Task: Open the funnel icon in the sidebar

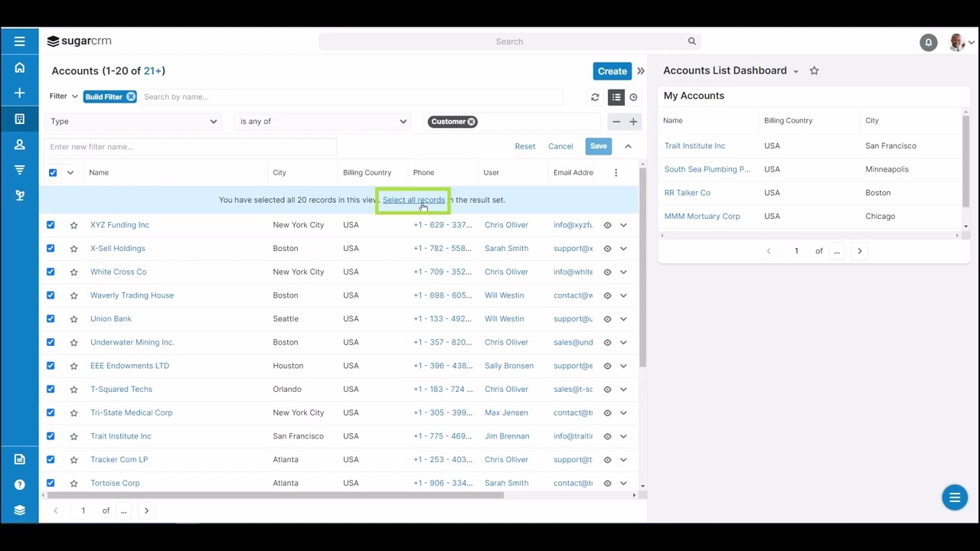Action: tap(19, 170)
